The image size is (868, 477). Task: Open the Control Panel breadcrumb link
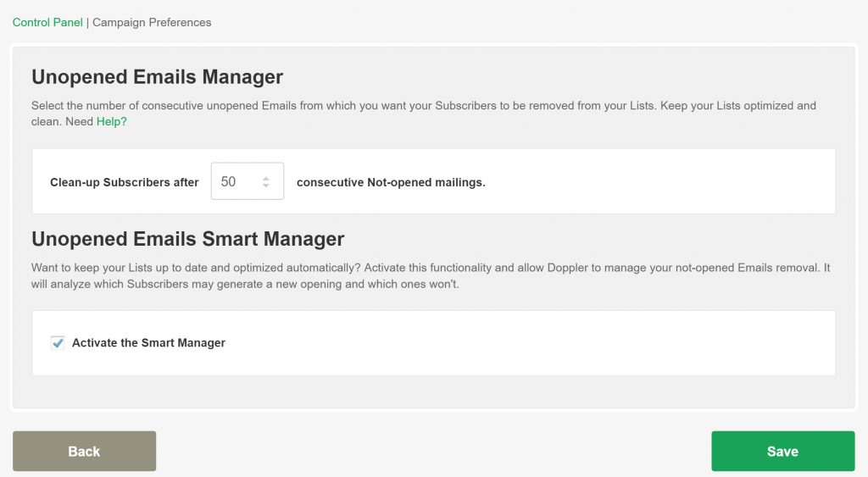pos(47,23)
